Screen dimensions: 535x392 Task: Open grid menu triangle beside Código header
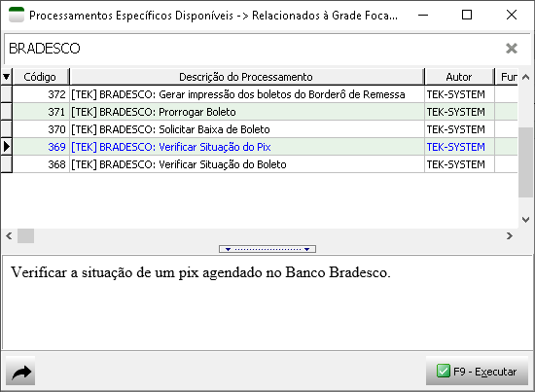(7, 77)
